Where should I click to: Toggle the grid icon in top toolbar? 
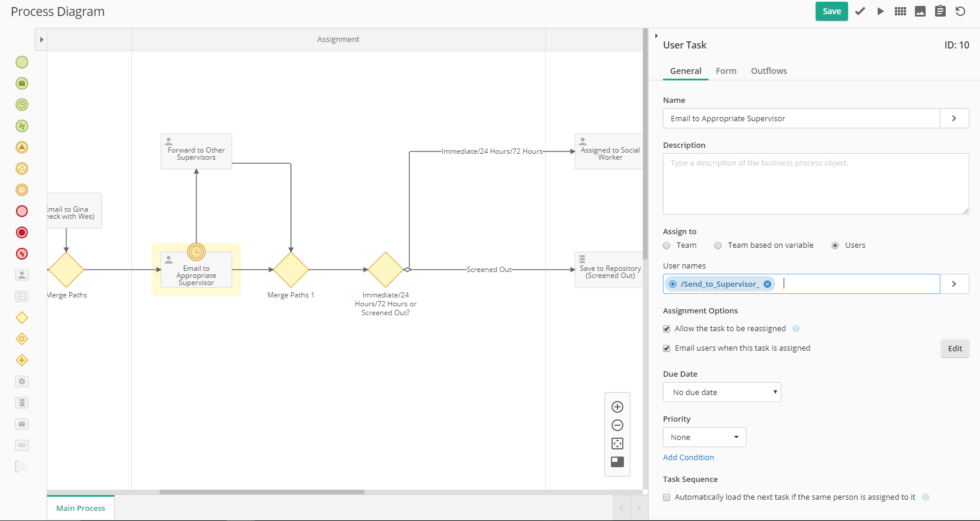(x=900, y=11)
